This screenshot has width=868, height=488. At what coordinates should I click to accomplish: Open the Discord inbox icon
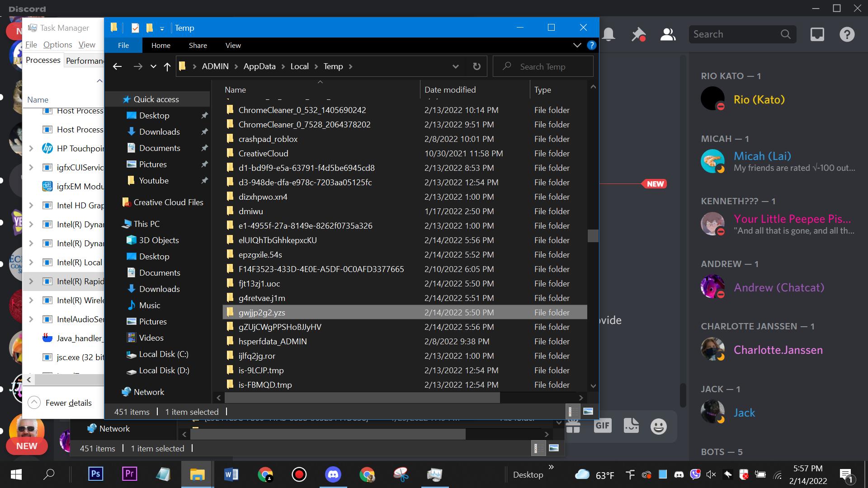pos(817,34)
